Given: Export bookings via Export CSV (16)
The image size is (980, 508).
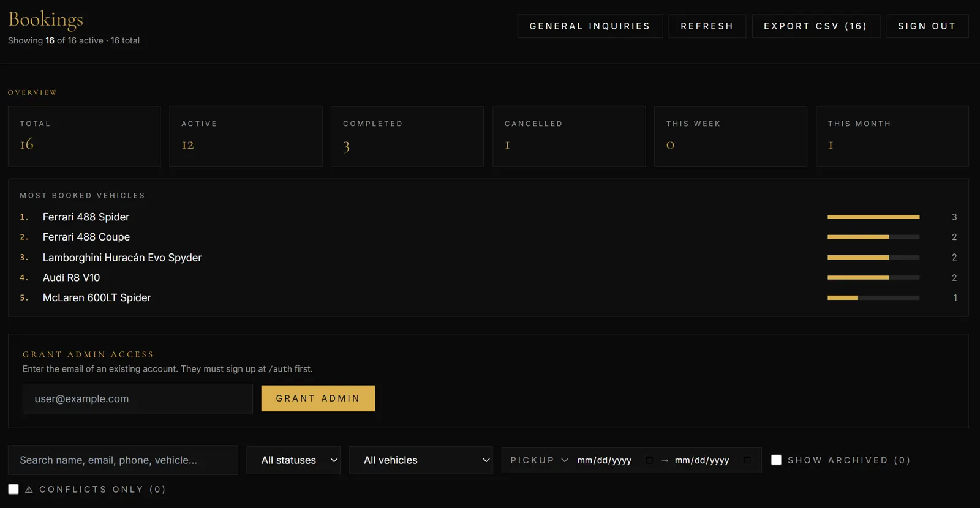Looking at the screenshot, I should 815,26.
